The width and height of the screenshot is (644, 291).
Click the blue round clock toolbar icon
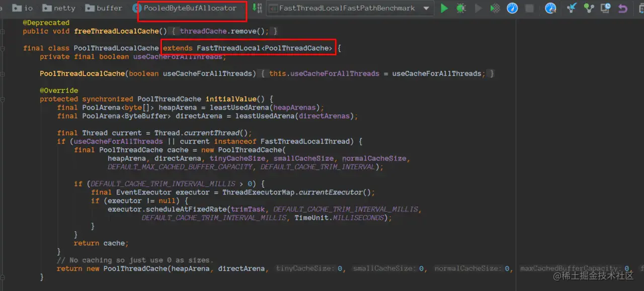click(512, 8)
